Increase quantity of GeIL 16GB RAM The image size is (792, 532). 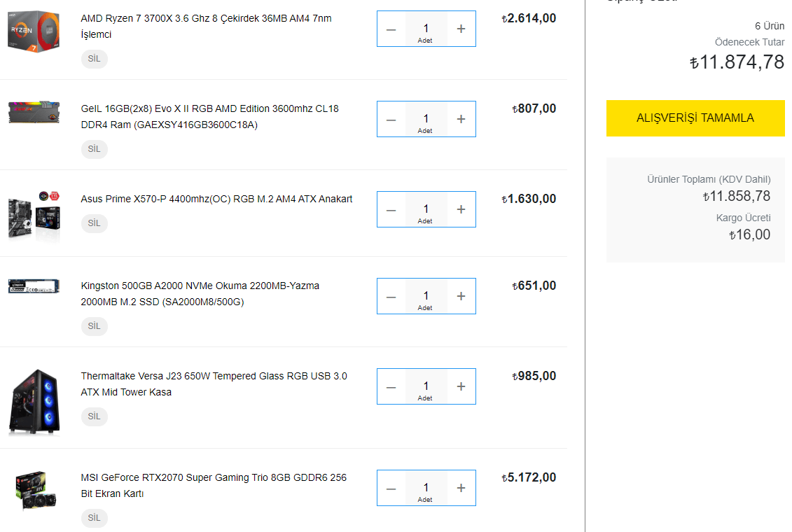461,119
